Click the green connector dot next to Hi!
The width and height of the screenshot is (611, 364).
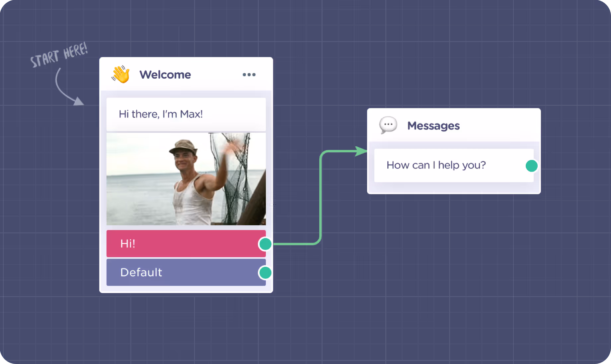265,244
